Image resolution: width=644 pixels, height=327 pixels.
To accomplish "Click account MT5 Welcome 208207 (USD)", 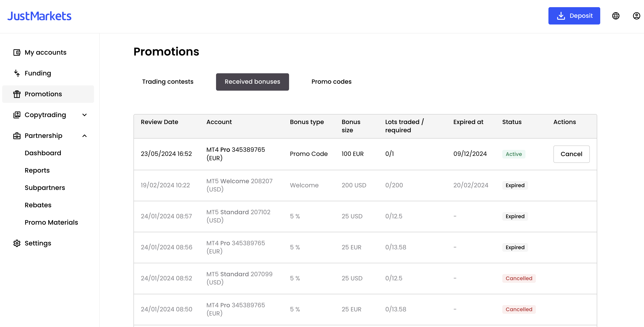I will point(239,185).
